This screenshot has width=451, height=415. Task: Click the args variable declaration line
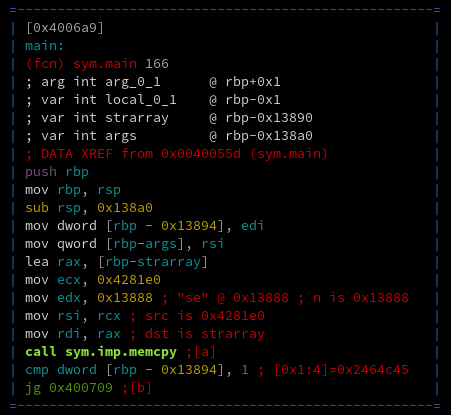click(169, 136)
